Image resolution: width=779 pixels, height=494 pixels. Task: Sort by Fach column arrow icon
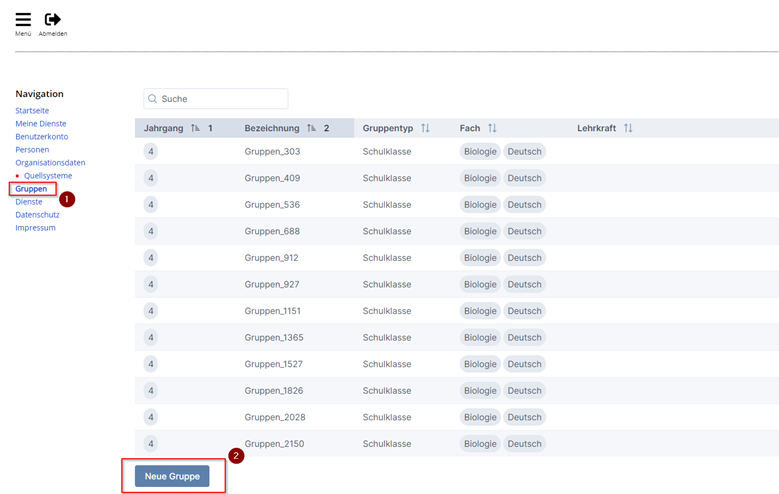click(x=492, y=128)
